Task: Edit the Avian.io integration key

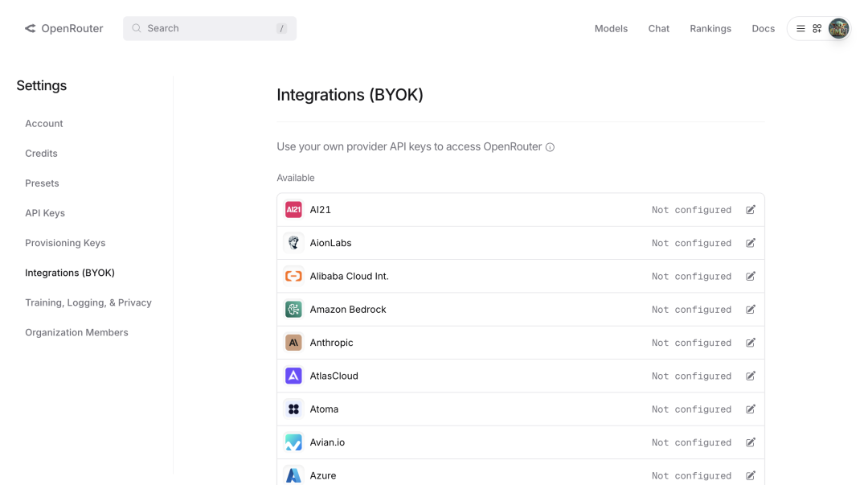Action: click(750, 442)
